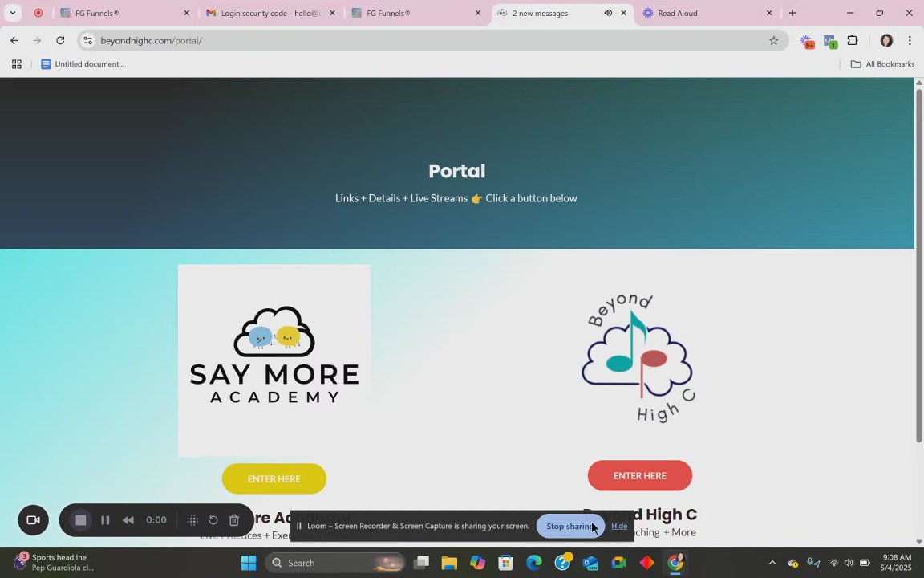
Task: Open Copilot from the taskbar
Action: coord(477,563)
